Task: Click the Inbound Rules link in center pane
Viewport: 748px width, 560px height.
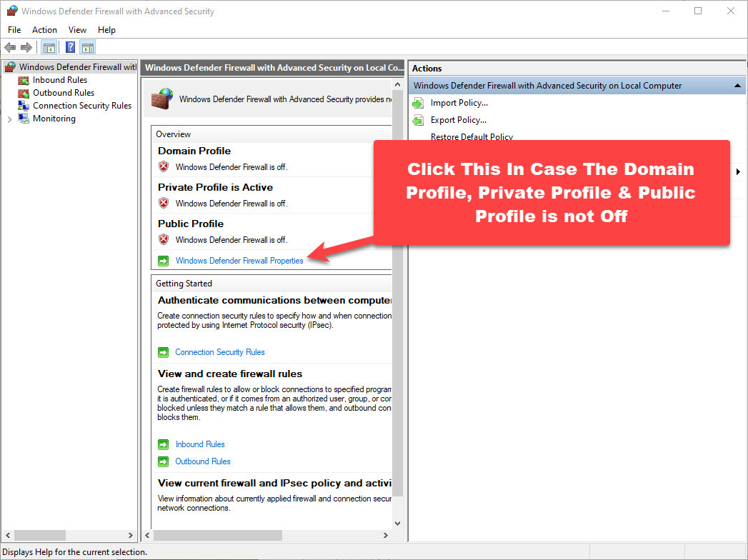Action: 200,444
